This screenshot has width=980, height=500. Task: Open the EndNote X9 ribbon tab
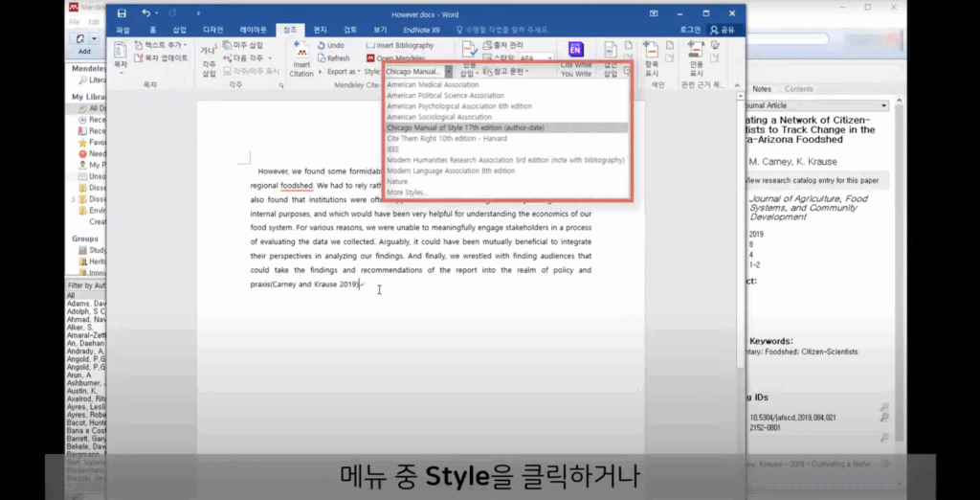(x=421, y=30)
